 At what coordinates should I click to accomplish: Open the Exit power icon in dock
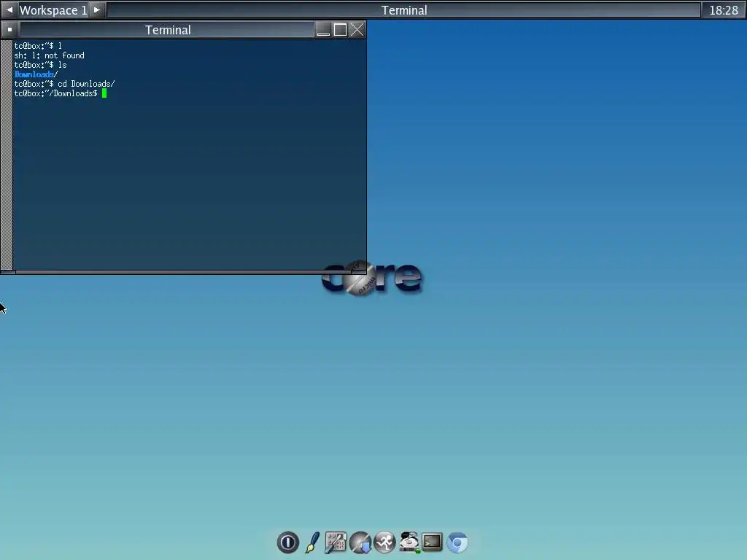(287, 542)
